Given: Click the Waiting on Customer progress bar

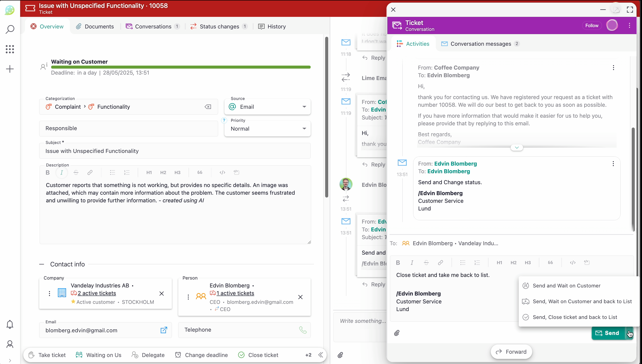Looking at the screenshot, I should tap(181, 67).
